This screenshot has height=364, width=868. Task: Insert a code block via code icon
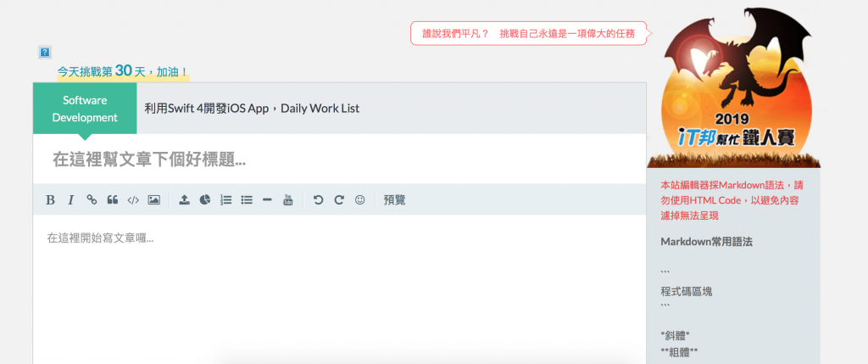(x=133, y=200)
